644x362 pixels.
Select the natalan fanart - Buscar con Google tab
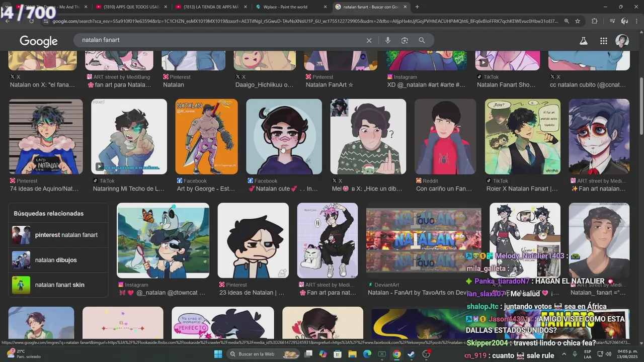(371, 7)
